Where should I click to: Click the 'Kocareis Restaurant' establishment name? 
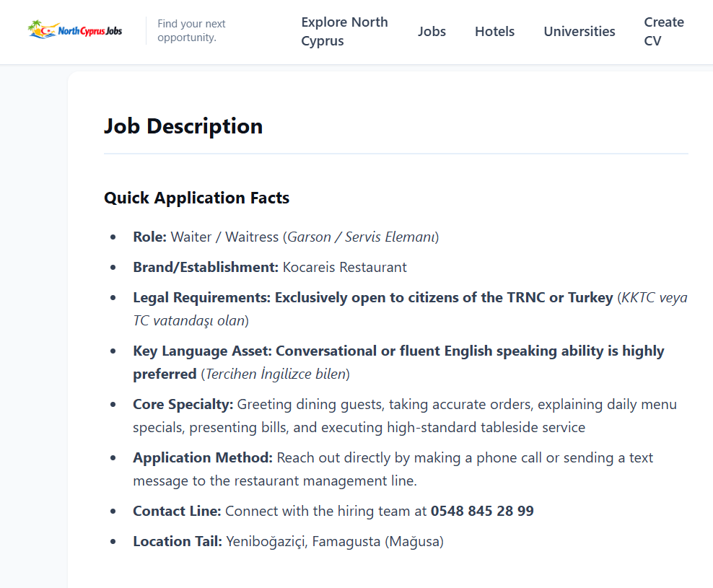click(345, 267)
